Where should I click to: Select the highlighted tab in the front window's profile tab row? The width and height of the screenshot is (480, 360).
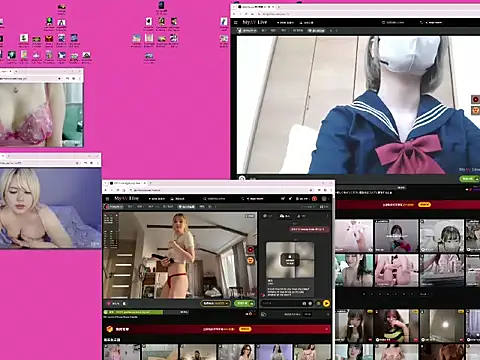187,207
